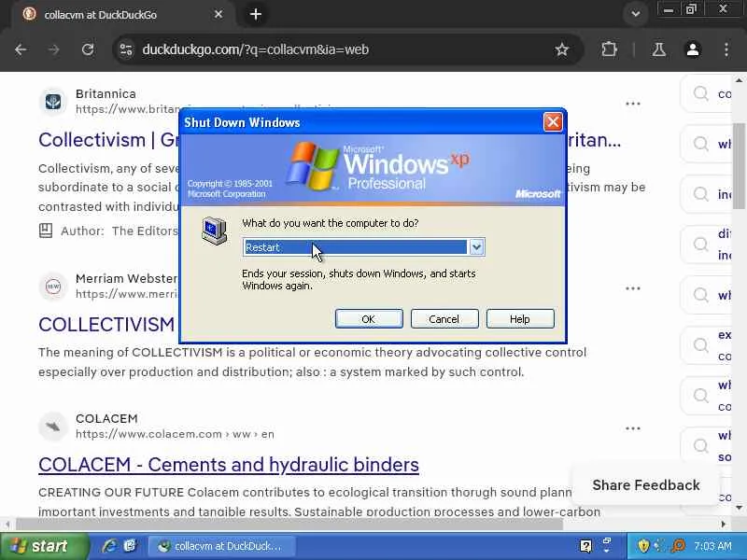Bookmark this page with the star icon
747x560 pixels.
point(562,49)
